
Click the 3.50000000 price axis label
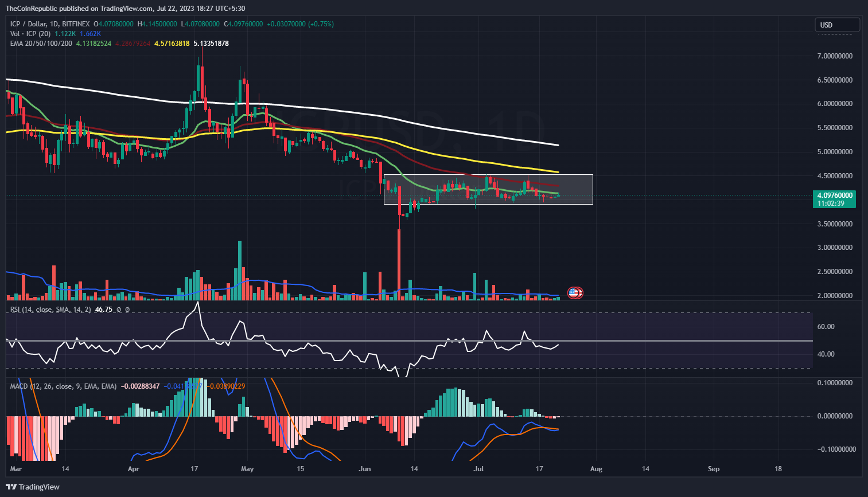(x=835, y=224)
